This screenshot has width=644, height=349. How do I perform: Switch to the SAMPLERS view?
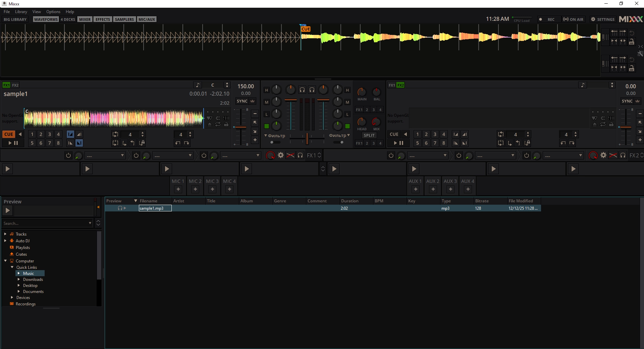(124, 19)
